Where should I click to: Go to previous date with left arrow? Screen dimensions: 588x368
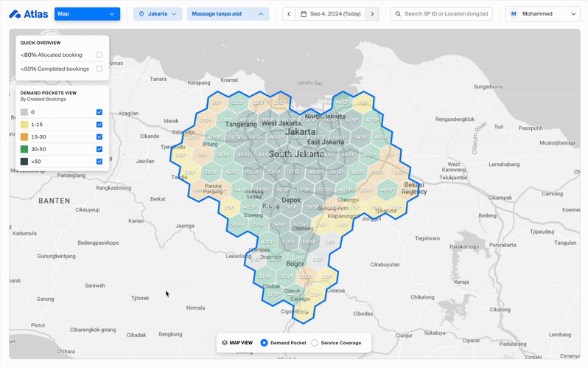(289, 13)
